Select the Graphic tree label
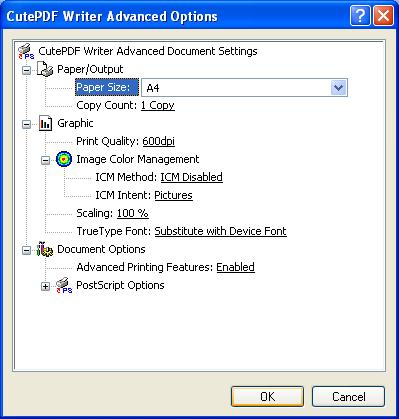 point(75,123)
